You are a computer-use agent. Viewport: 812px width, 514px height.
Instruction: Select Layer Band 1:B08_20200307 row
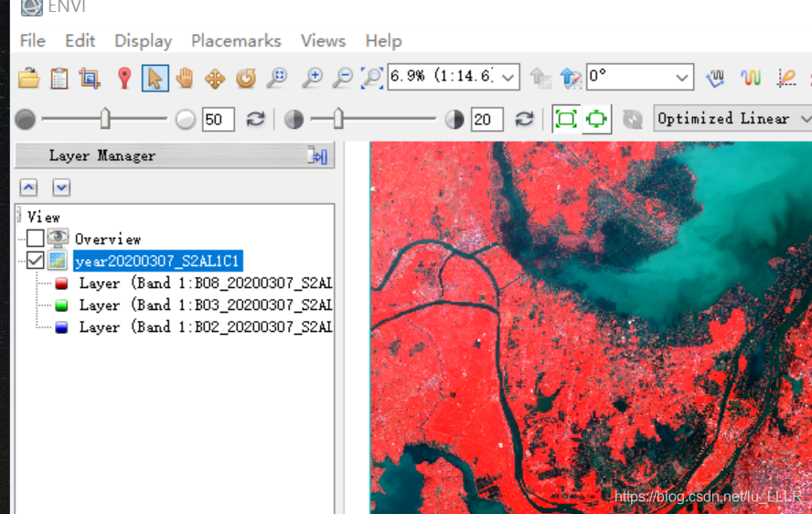point(206,283)
